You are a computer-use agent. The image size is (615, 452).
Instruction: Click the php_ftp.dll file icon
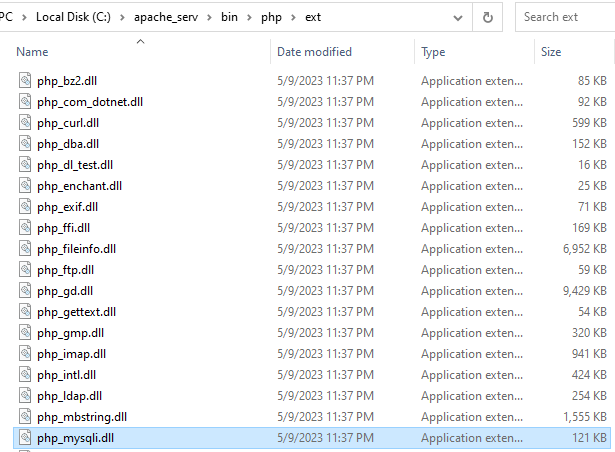(x=25, y=269)
